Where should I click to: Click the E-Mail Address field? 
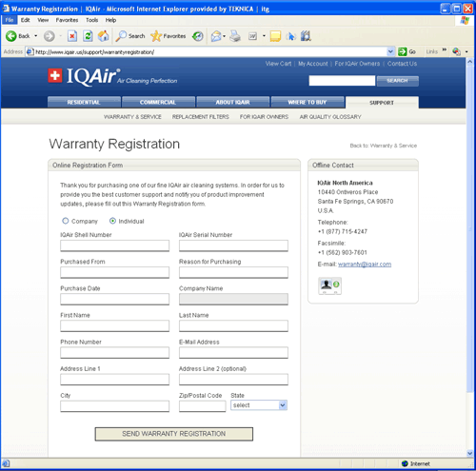233,353
